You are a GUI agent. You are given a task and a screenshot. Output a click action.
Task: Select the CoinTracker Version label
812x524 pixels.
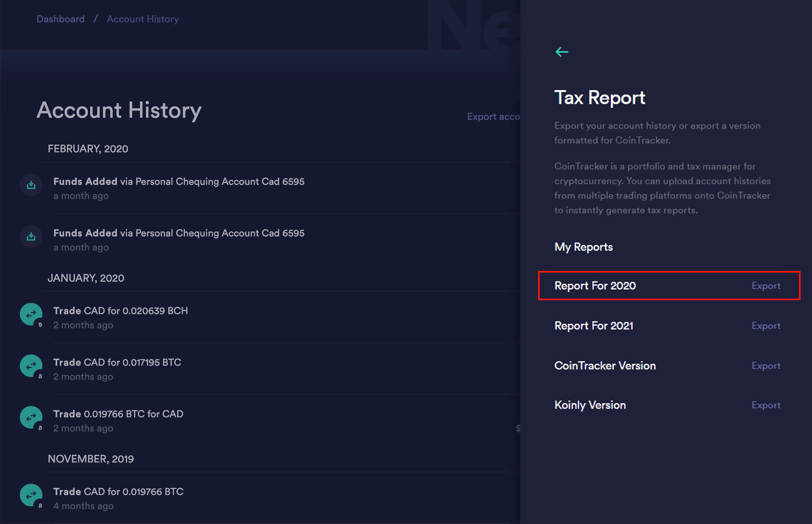[x=605, y=365]
